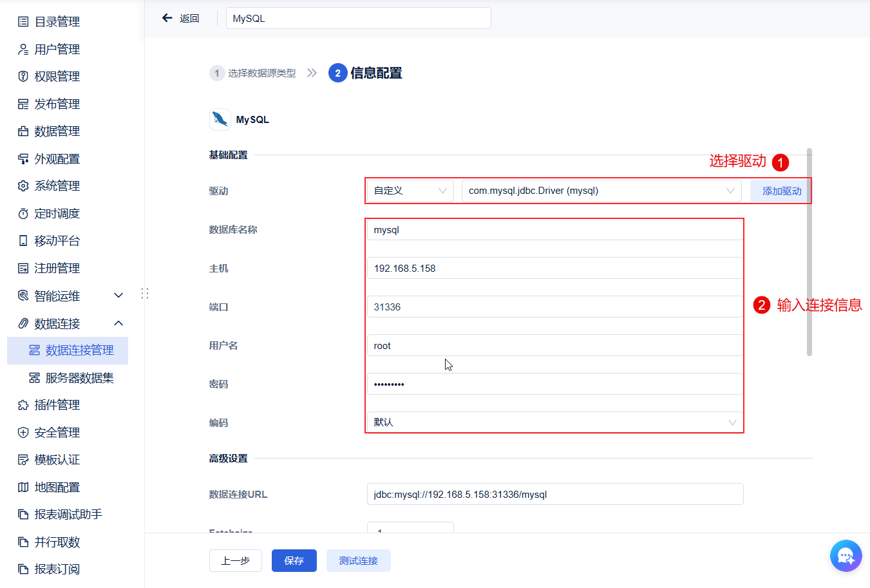
Task: Click the 添加驱动 button
Action: 781,191
